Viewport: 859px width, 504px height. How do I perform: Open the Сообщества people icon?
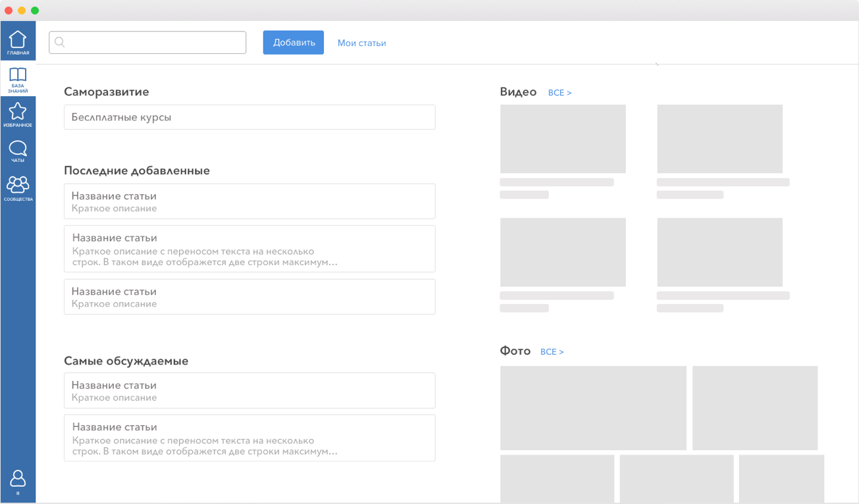(18, 184)
